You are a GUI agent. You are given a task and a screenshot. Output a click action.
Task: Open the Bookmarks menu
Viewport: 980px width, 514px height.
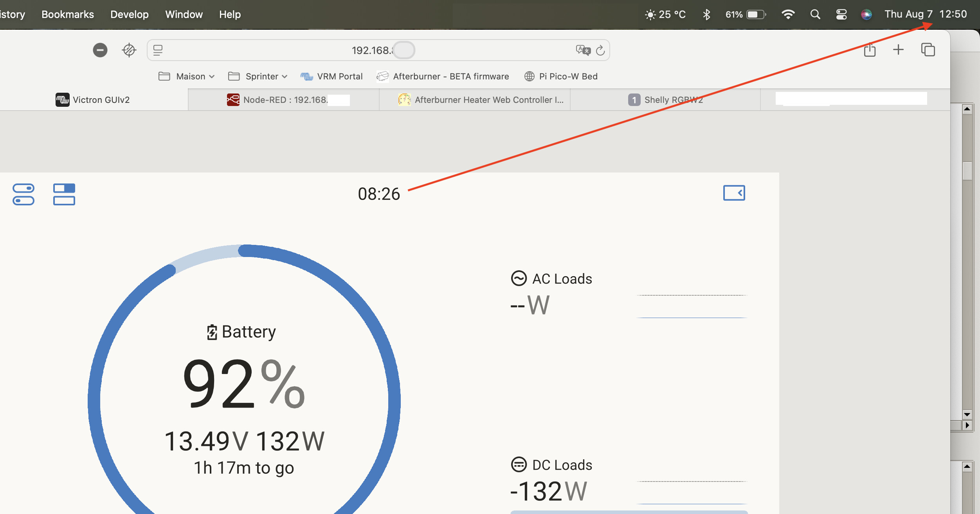tap(68, 14)
